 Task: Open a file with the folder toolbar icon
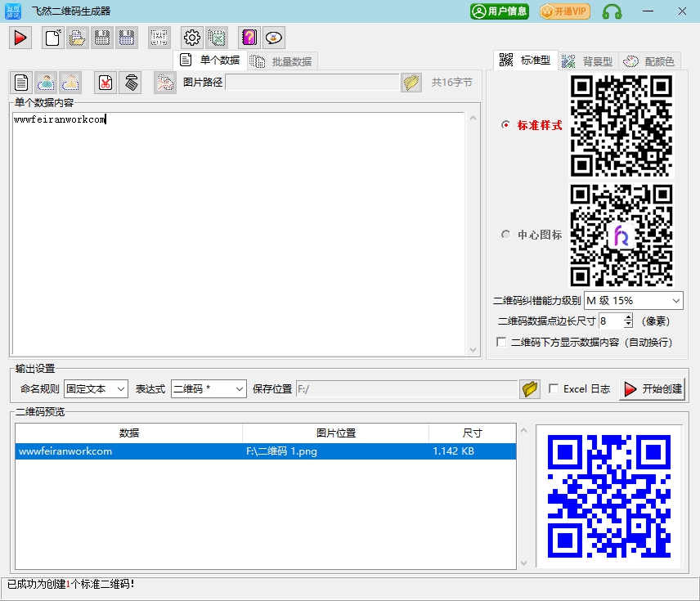[77, 38]
